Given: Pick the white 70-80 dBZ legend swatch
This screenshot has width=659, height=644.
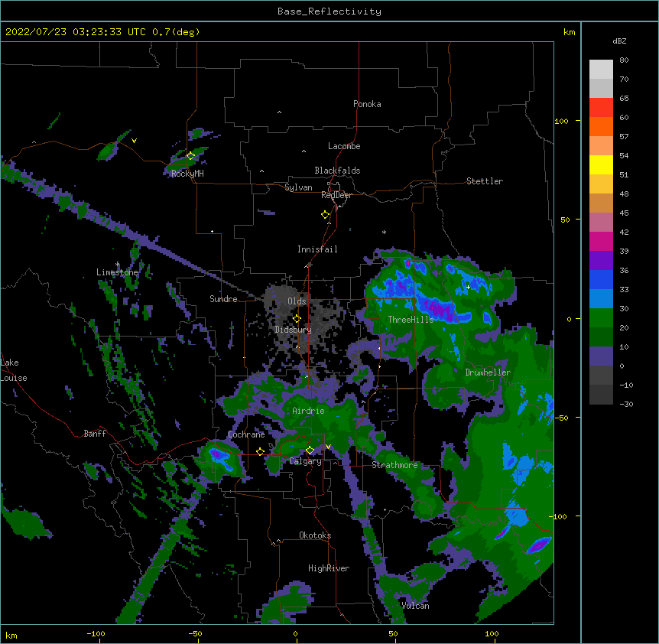Looking at the screenshot, I should pos(601,69).
